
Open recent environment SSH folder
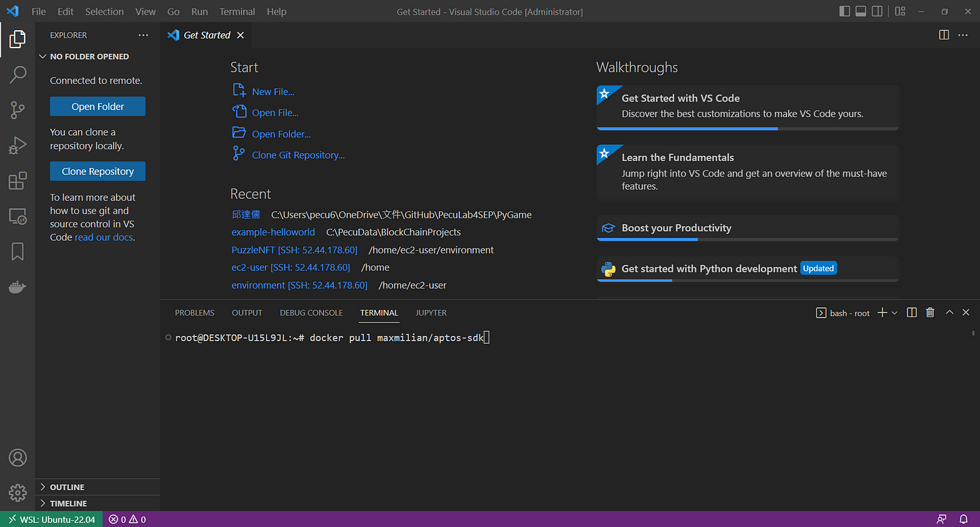(x=300, y=286)
